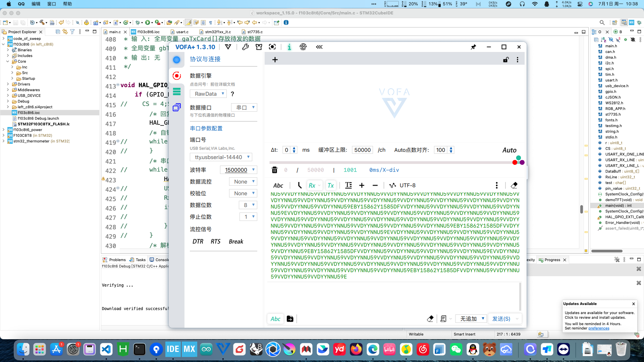The width and height of the screenshot is (644, 362).
Task: Expand the Drivers folder in Project Explorer
Action: tap(8, 84)
